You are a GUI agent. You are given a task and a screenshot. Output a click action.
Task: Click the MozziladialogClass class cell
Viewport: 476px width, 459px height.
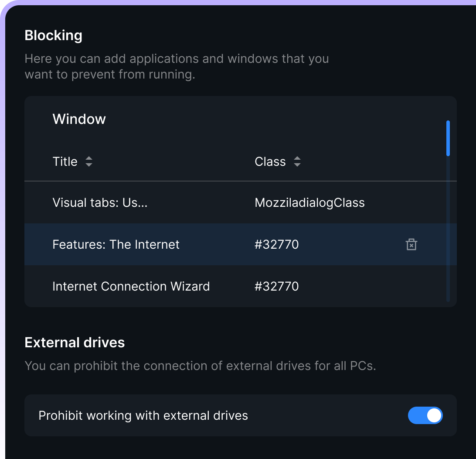click(x=309, y=203)
